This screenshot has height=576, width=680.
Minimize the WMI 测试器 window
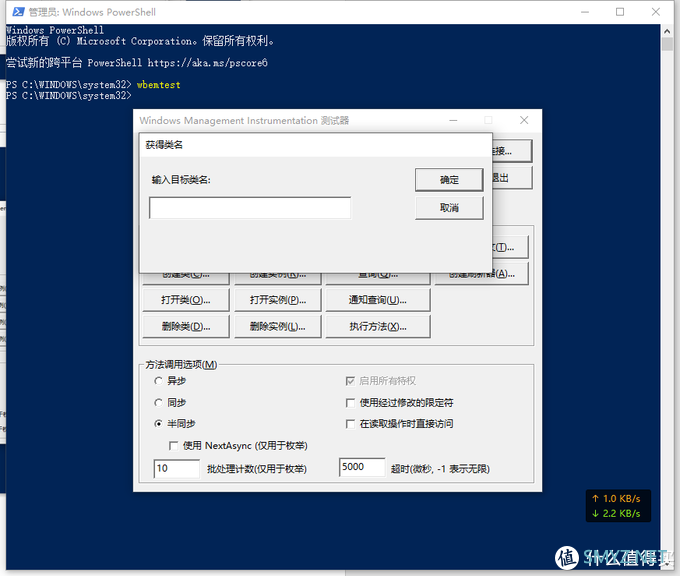pyautogui.click(x=453, y=120)
